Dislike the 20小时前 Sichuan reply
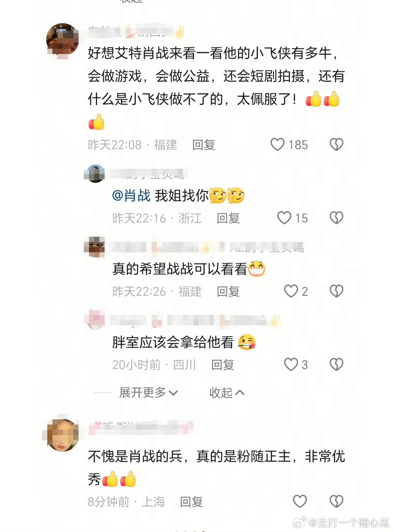The image size is (393, 532). [336, 364]
